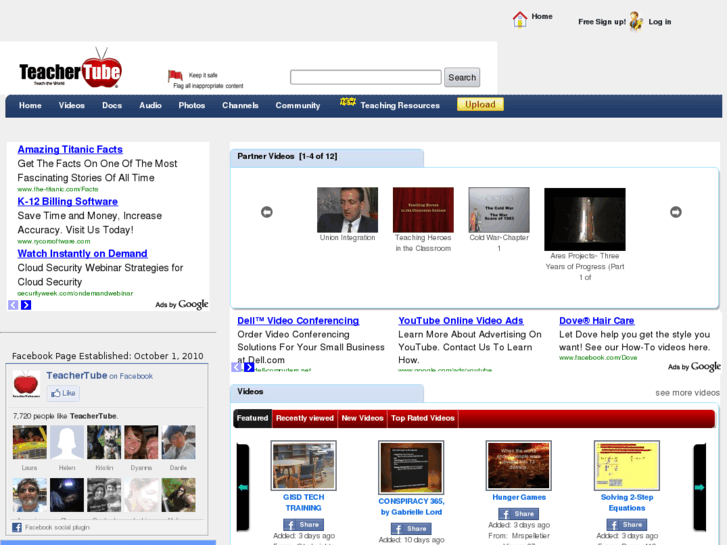Screen dimensions: 727x545
Task: Share GISD TECH TRAINING on Facebook
Action: point(304,525)
